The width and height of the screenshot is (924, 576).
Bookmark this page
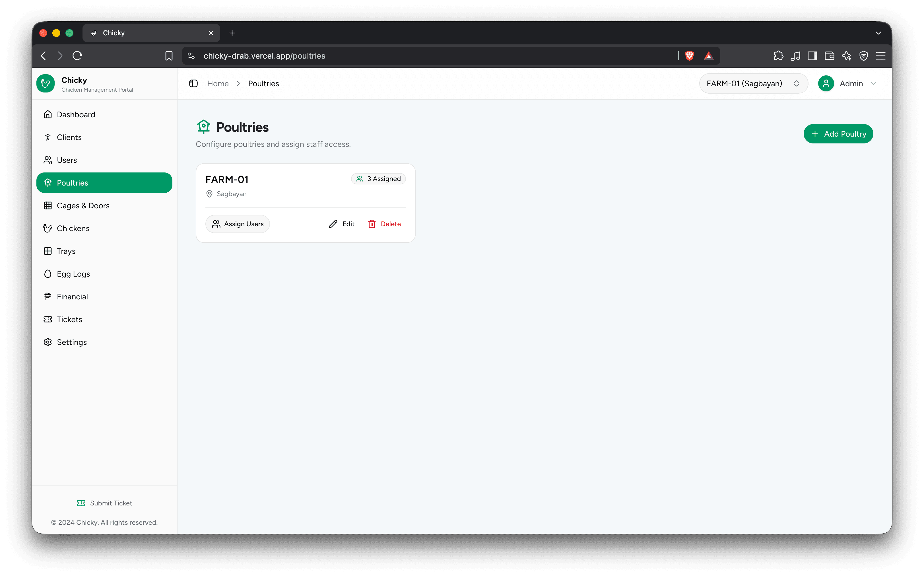[169, 56]
